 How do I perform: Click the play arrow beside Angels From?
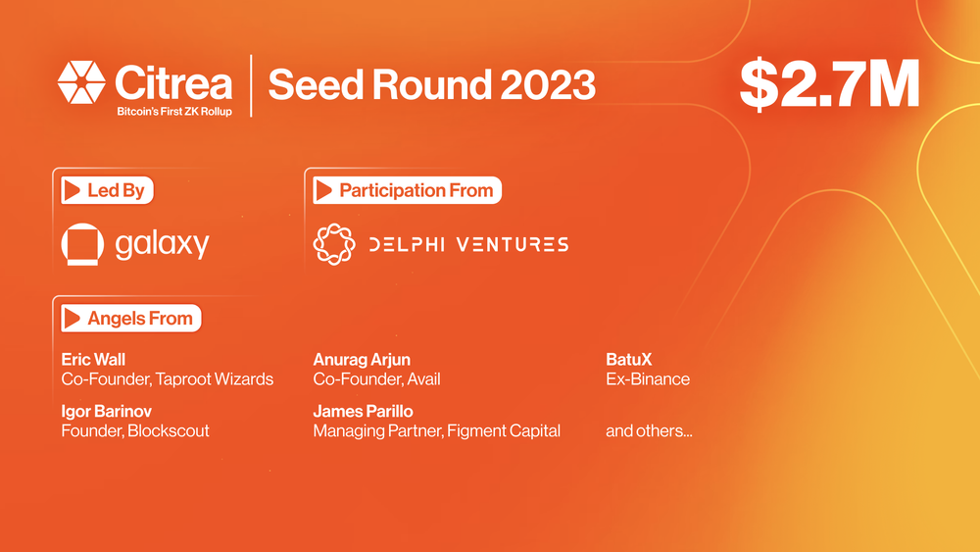[72, 319]
